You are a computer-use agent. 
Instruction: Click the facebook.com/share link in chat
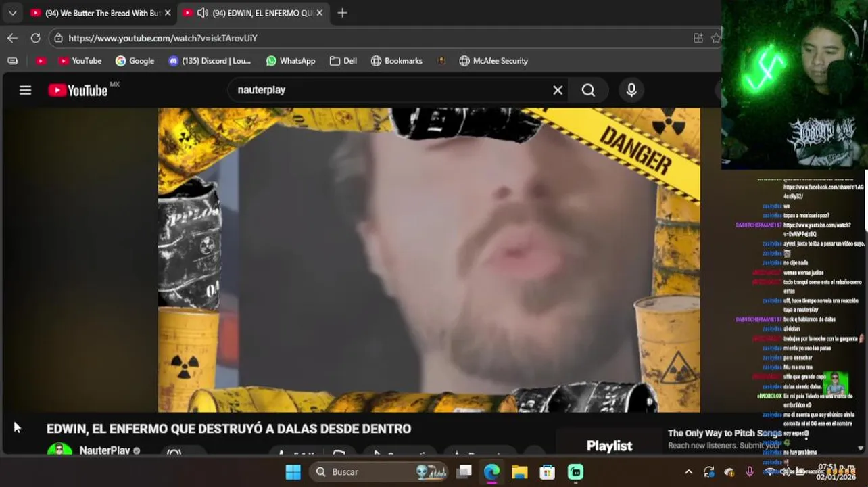823,191
